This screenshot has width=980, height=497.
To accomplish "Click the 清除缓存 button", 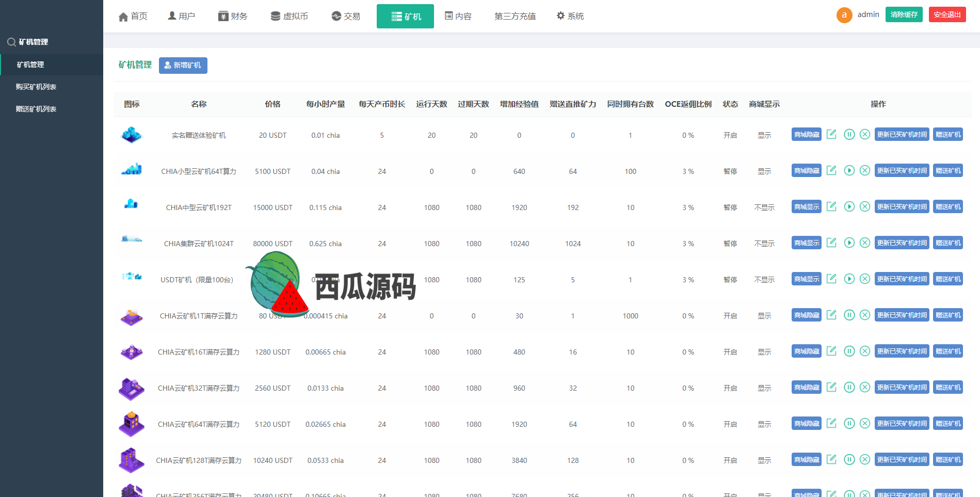I will coord(904,14).
